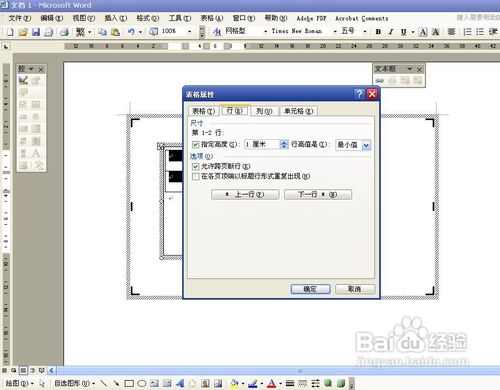Open the 视图 menu

[x=84, y=18]
